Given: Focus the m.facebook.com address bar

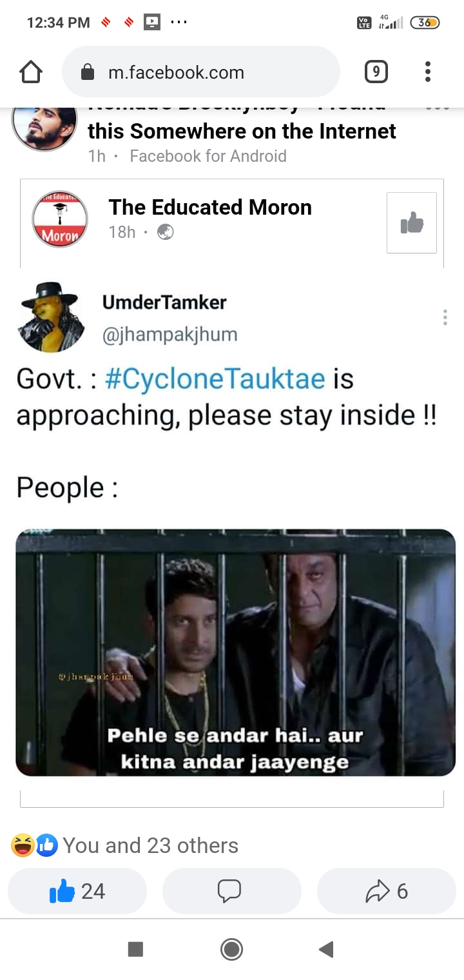Looking at the screenshot, I should (x=200, y=72).
